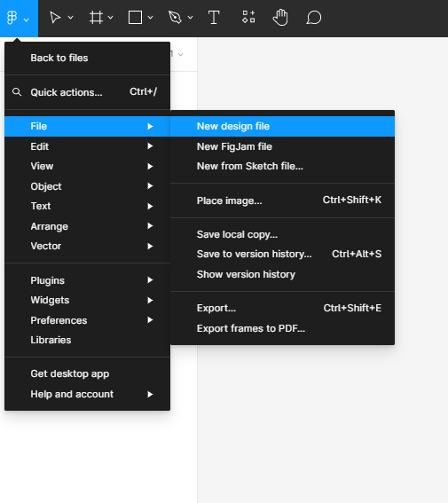Select the Move tool arrow icon

click(55, 18)
